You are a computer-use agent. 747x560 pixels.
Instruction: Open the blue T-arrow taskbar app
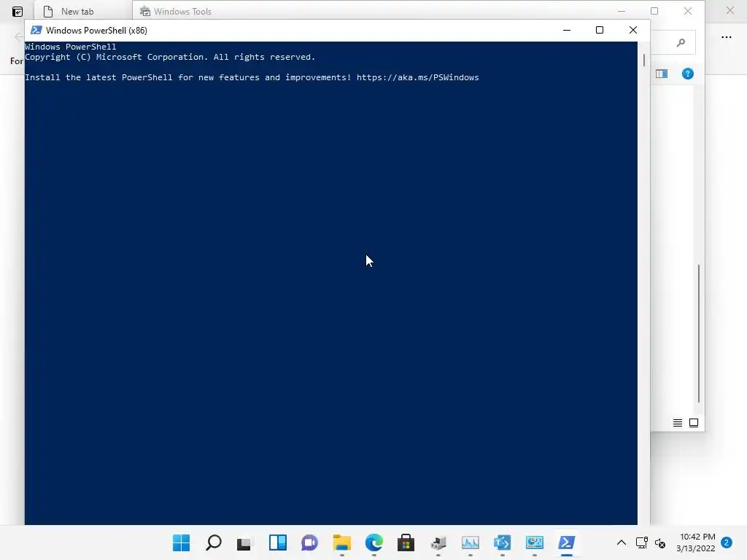(502, 542)
